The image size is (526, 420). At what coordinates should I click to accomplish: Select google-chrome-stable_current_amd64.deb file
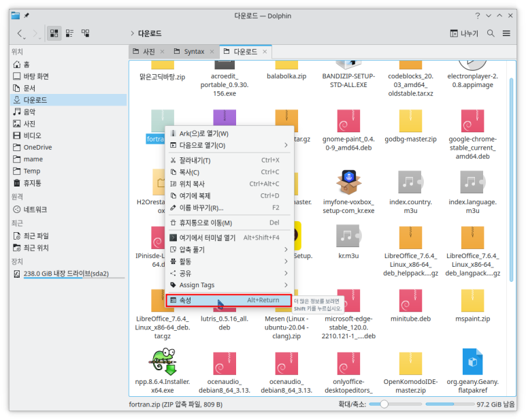(x=472, y=134)
